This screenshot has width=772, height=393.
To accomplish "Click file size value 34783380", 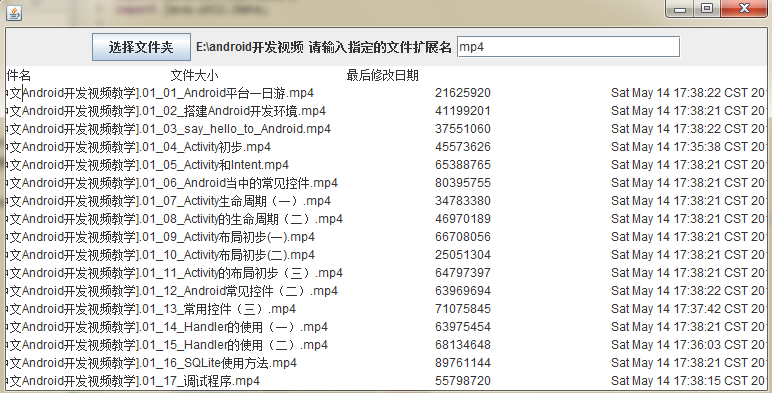I will (x=463, y=201).
